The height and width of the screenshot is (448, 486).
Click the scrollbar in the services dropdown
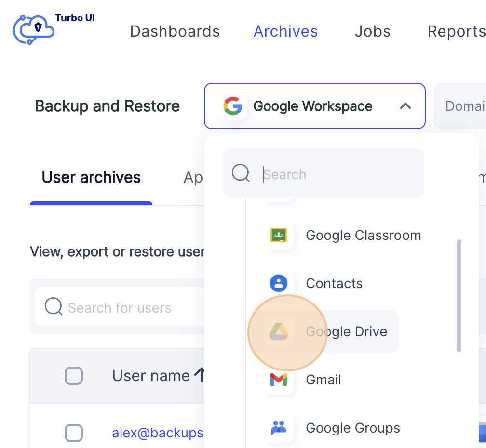(x=459, y=294)
